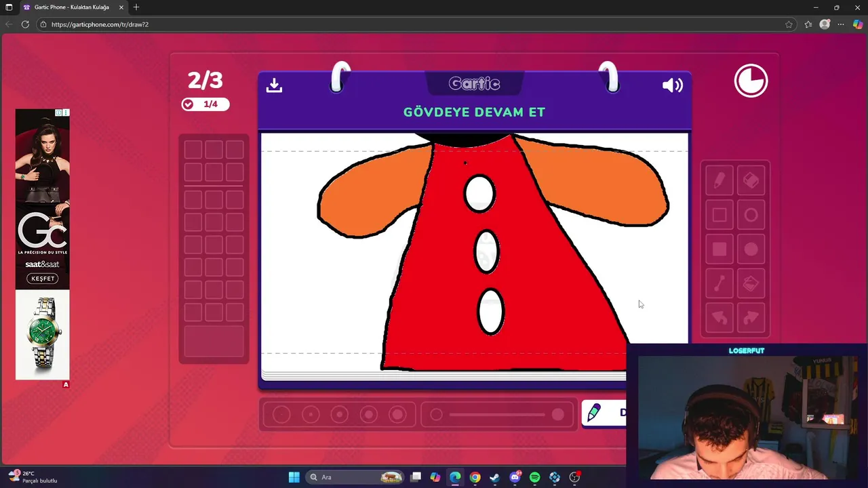Mute the game sound via speaker icon
Screen dimensions: 868x488
[x=673, y=85]
